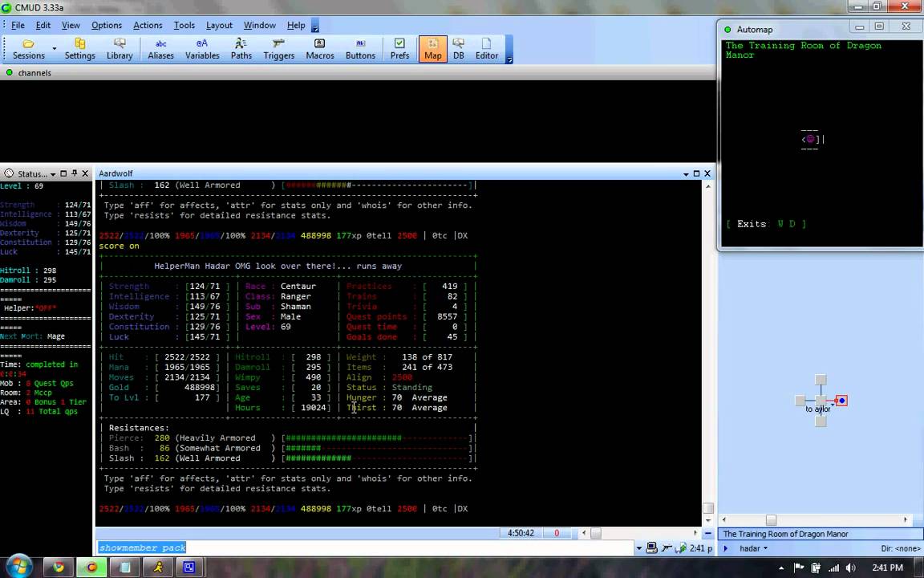Pin the Status panel
This screenshot has width=924, height=578.
point(75,173)
